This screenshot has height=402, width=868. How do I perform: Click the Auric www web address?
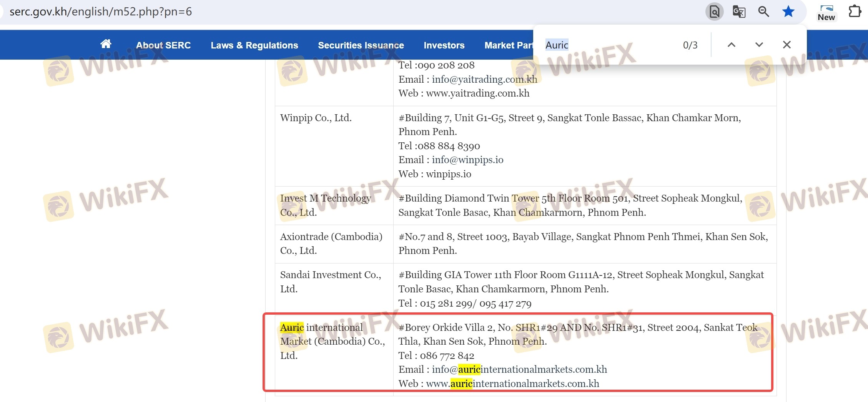click(512, 384)
